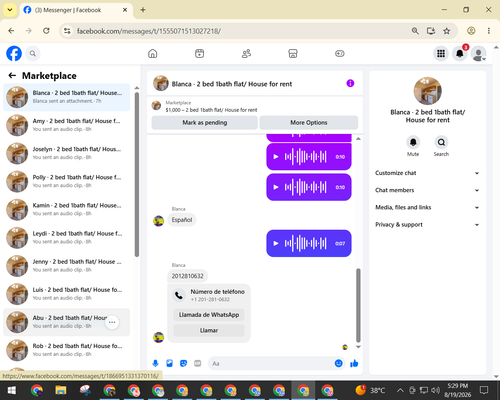Open Amy conversation in chat list
This screenshot has width=500, height=400.
click(x=67, y=125)
